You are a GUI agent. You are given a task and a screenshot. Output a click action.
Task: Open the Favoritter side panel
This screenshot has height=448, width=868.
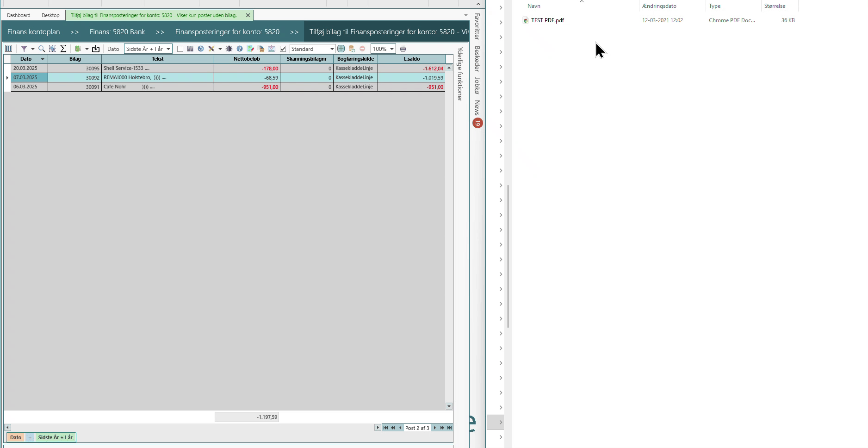(x=477, y=26)
